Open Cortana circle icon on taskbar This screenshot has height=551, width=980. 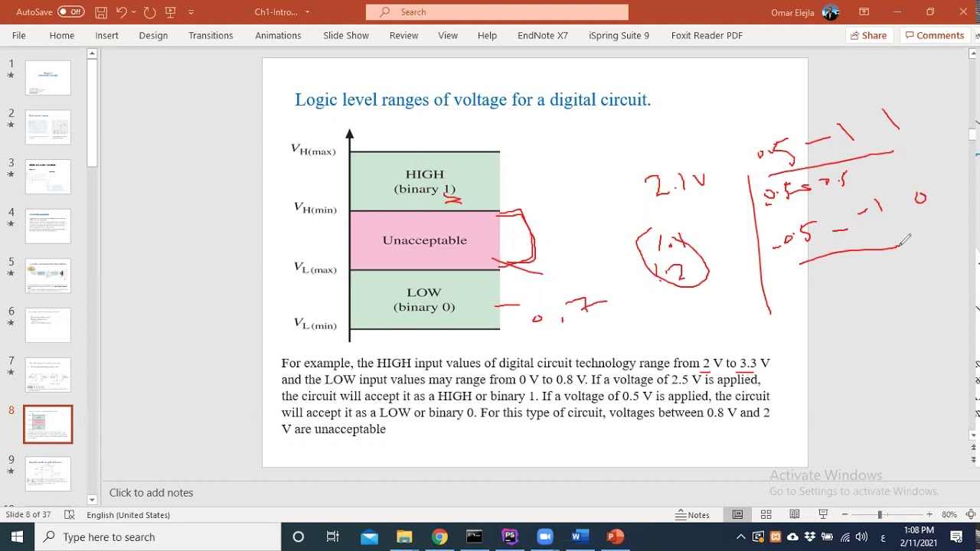coord(298,537)
